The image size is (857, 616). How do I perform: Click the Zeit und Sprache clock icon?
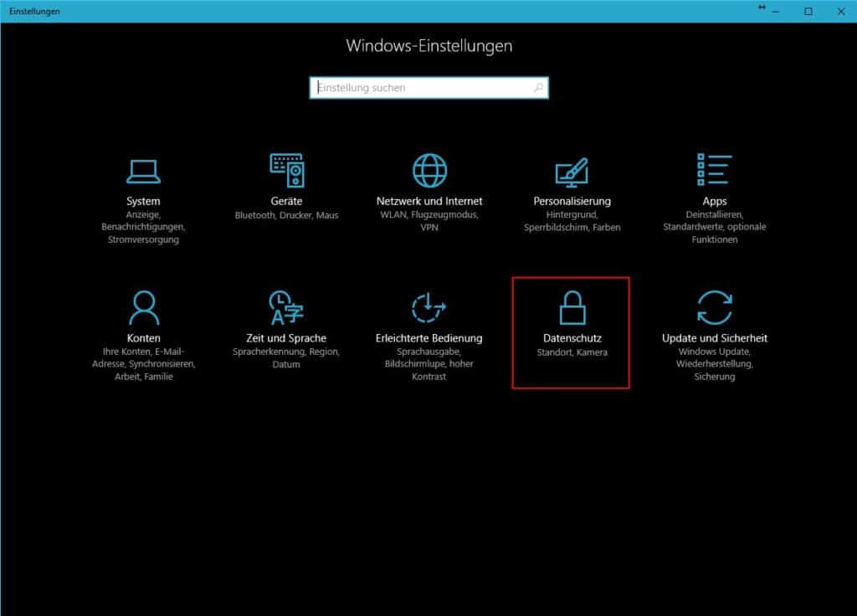285,307
